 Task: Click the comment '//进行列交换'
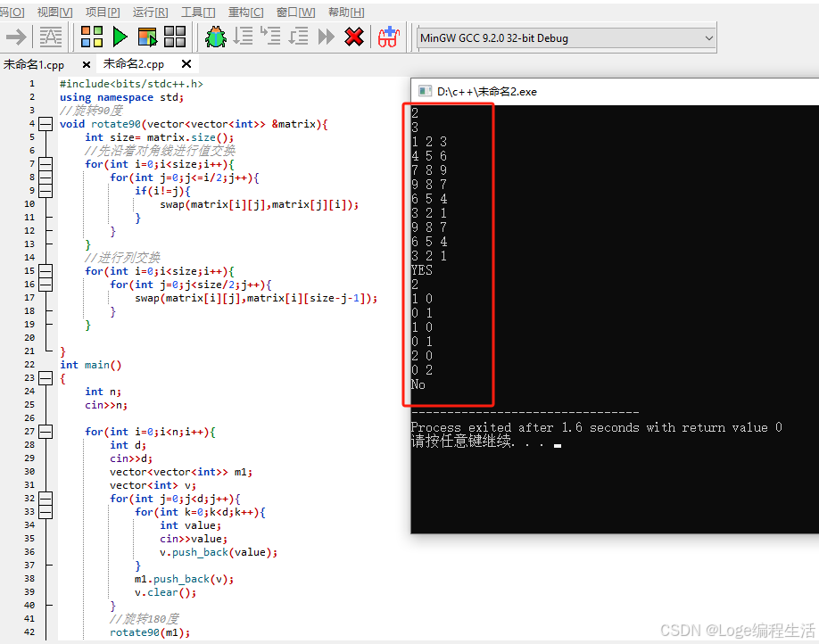[122, 258]
